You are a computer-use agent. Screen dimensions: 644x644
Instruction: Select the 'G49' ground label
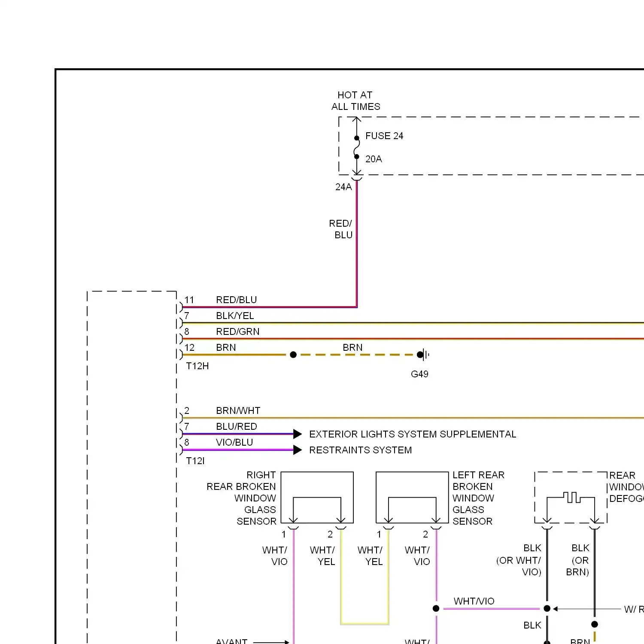click(419, 374)
